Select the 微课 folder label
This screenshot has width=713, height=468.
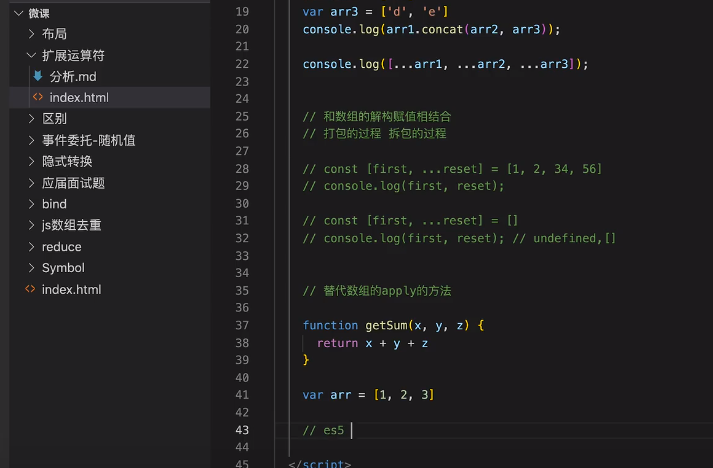coord(39,14)
